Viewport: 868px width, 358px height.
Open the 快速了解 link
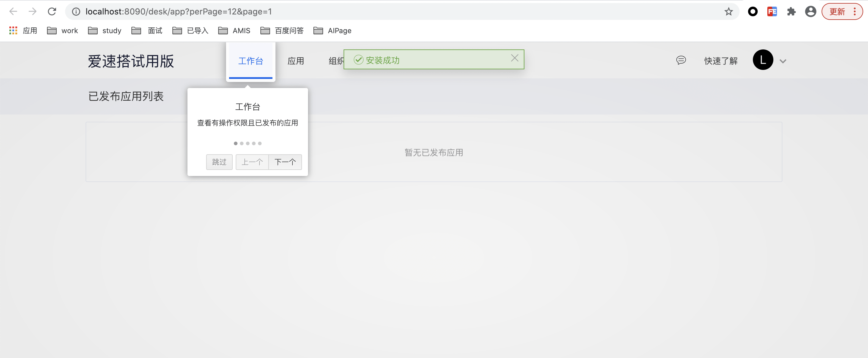coord(721,61)
